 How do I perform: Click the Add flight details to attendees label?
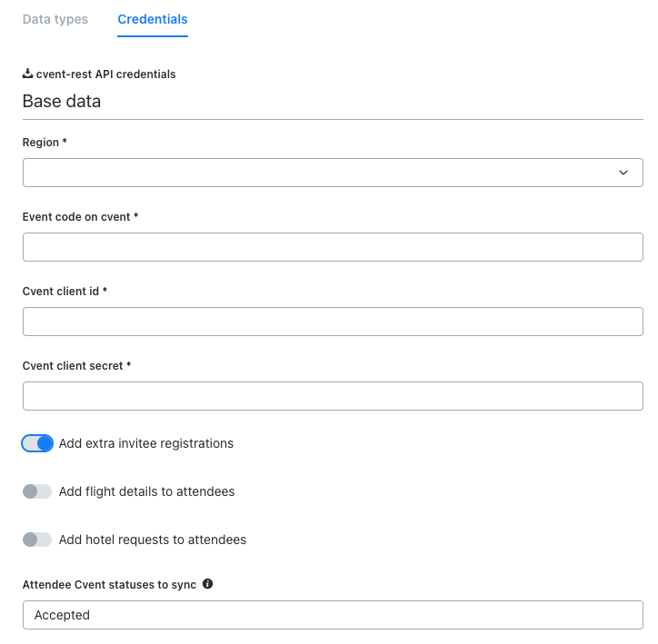tap(146, 491)
